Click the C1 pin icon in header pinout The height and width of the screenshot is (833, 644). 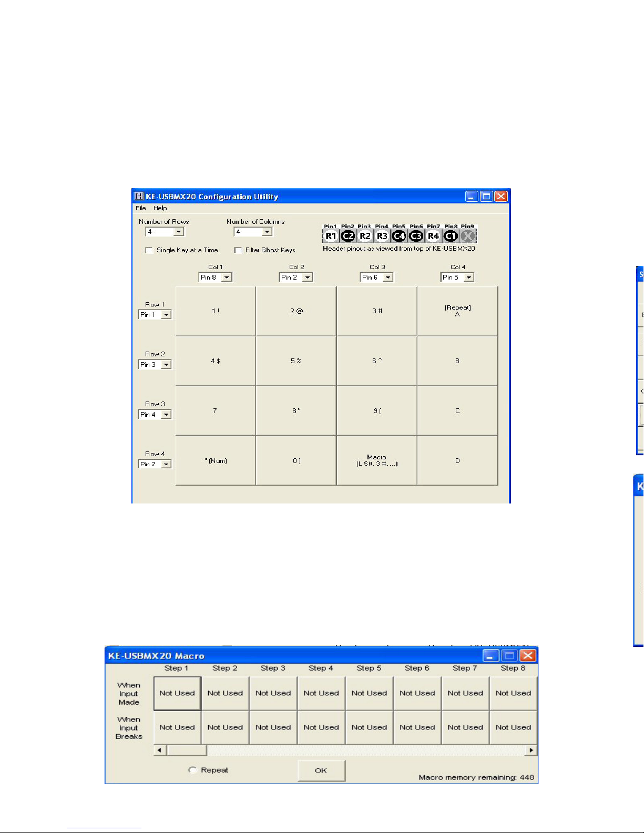pyautogui.click(x=451, y=236)
